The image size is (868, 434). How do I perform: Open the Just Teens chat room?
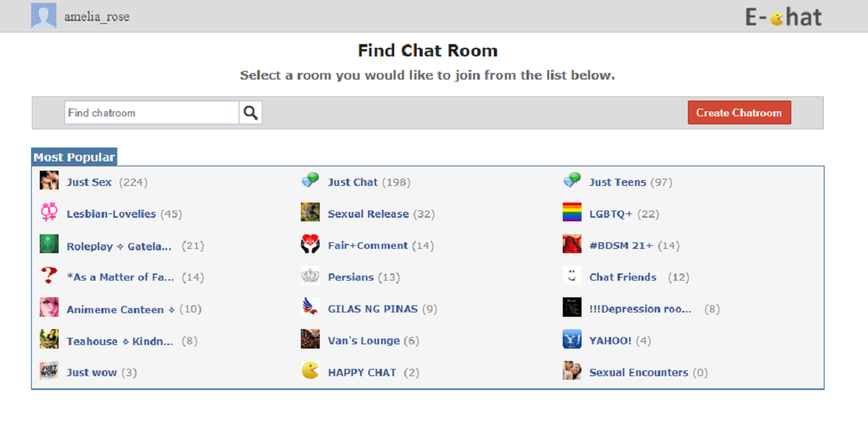tap(617, 182)
